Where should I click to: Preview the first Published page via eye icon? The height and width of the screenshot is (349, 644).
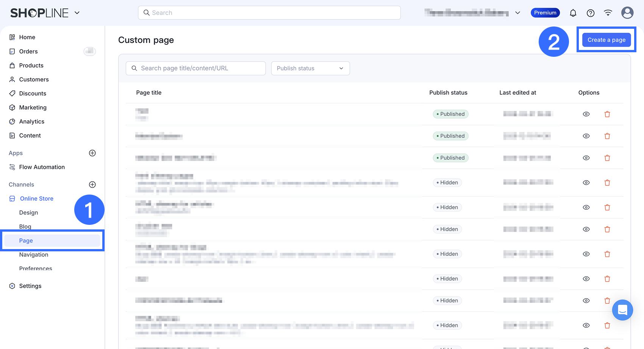[586, 114]
